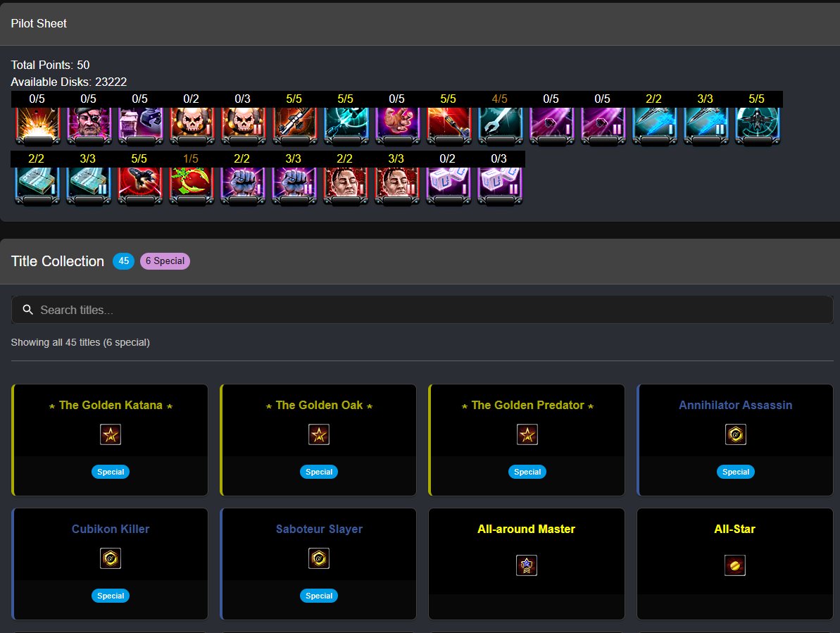Screen dimensions: 840x633
Task: Click the eyepatch pilot skill icon
Action: coord(89,126)
